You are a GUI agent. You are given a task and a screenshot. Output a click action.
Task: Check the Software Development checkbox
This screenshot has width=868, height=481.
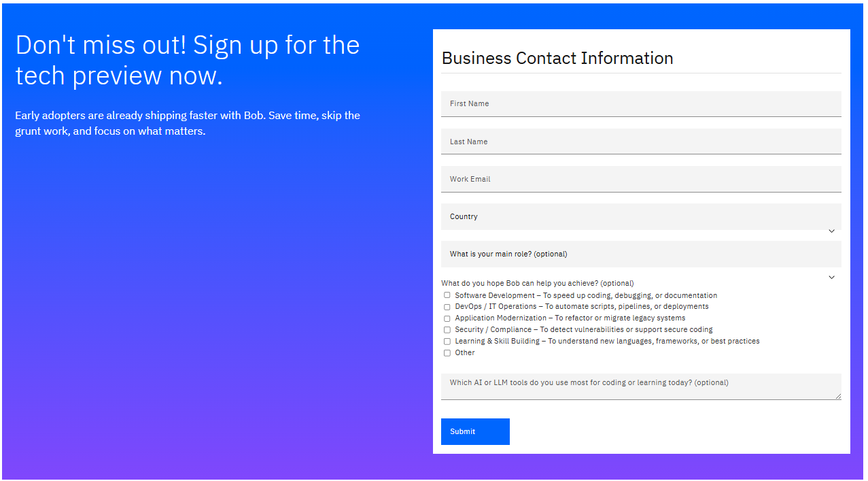447,295
